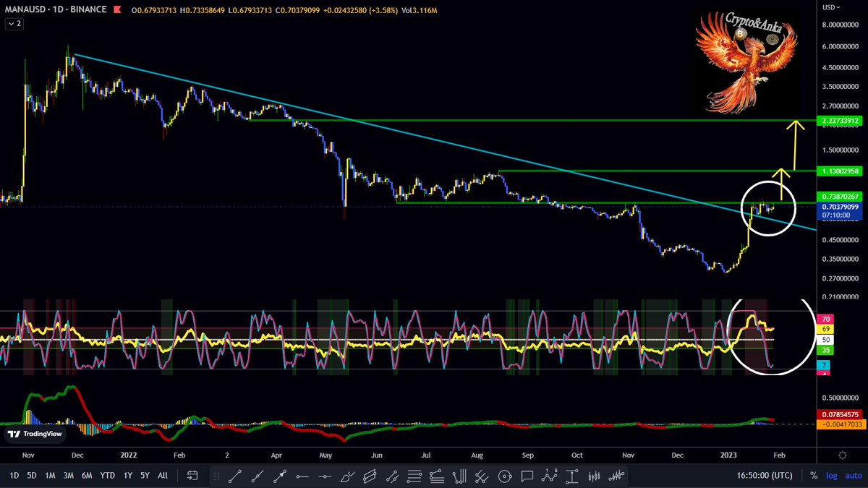This screenshot has height=488, width=868.
Task: Open the Long Position tool
Action: [x=571, y=476]
